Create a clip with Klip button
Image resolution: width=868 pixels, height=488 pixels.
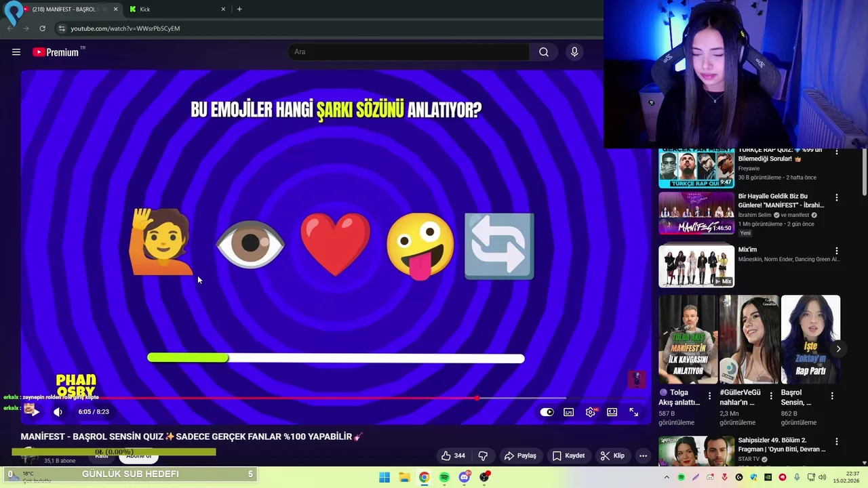point(612,455)
